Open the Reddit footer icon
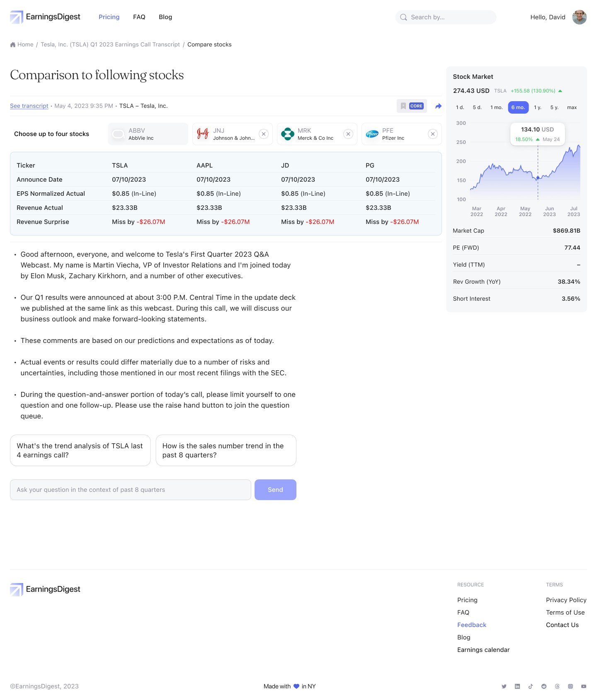This screenshot has height=700, width=597. click(x=544, y=686)
